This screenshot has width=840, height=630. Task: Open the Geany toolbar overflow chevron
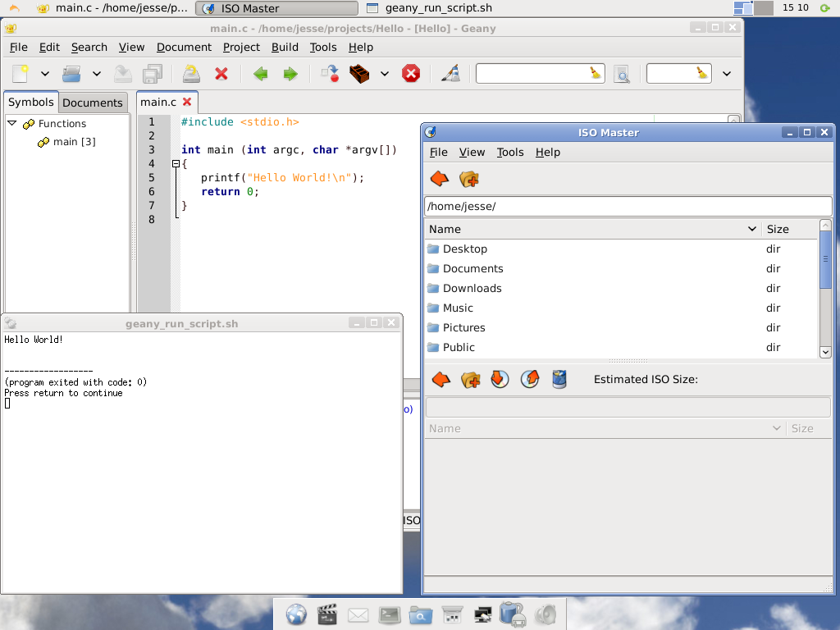pos(727,74)
